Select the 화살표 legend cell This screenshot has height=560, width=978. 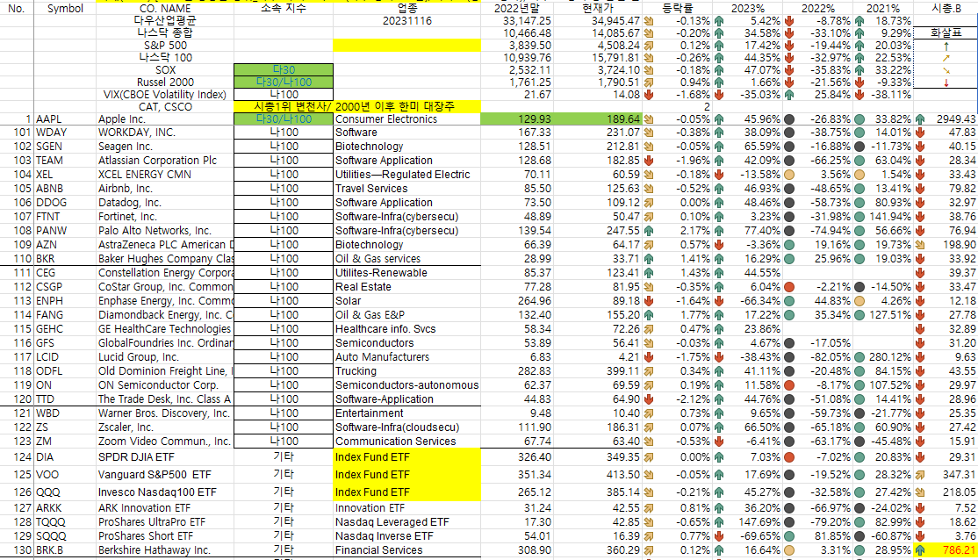(x=946, y=33)
